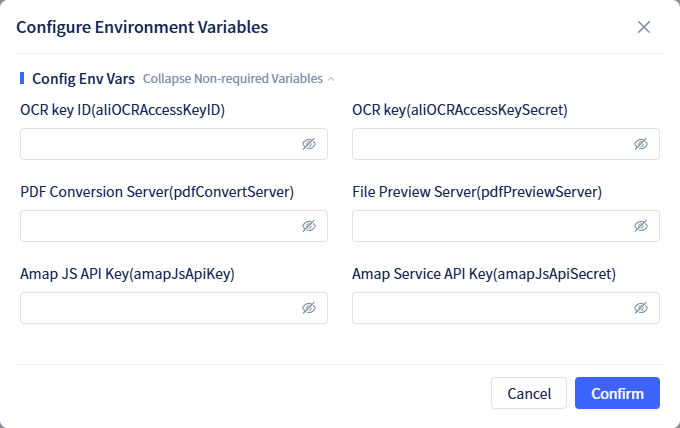The width and height of the screenshot is (680, 428).
Task: Click the OCR key ID(aliOCRAccessKeyID) label
Action: pos(123,110)
